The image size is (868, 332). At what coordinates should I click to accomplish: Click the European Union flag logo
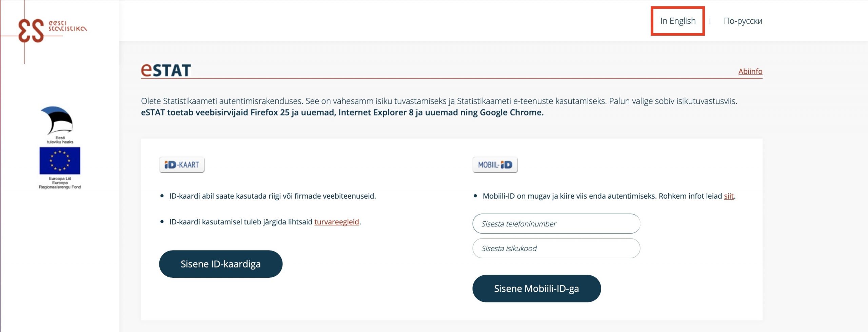60,161
